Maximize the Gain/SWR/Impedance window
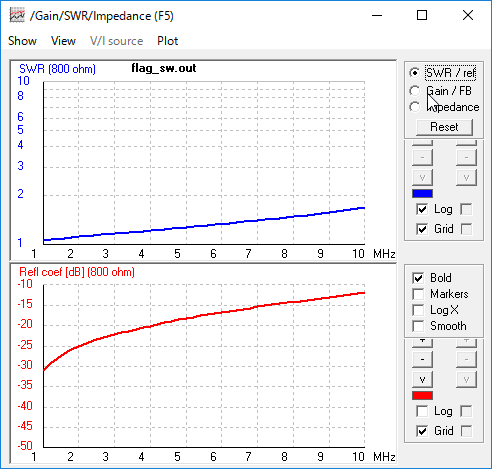The width and height of the screenshot is (492, 469). click(422, 15)
